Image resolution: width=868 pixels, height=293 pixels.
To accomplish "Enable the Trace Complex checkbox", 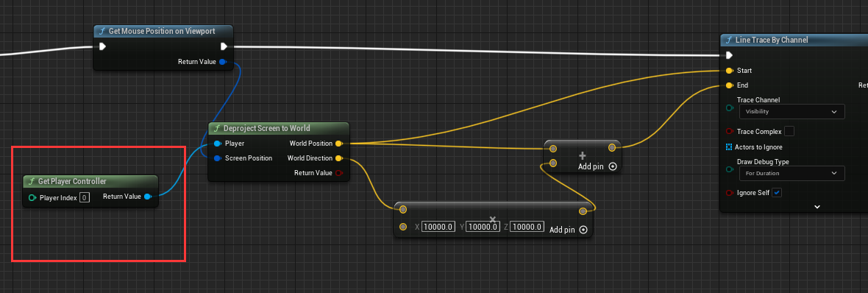I will 789,131.
